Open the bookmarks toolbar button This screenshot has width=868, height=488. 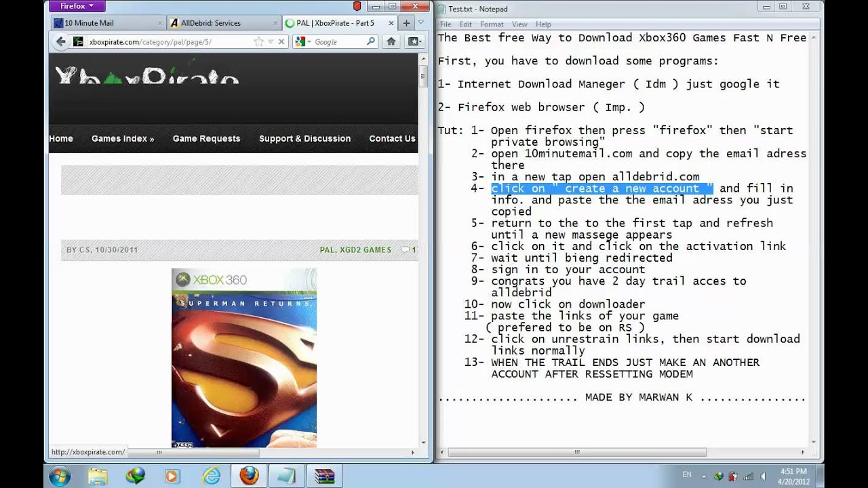[414, 42]
